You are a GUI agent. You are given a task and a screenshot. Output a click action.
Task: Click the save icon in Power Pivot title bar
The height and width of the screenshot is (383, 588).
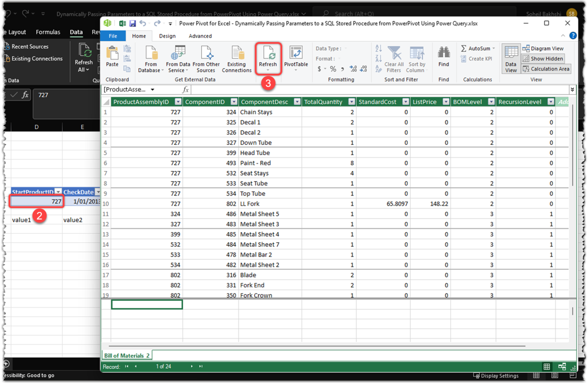click(x=132, y=23)
